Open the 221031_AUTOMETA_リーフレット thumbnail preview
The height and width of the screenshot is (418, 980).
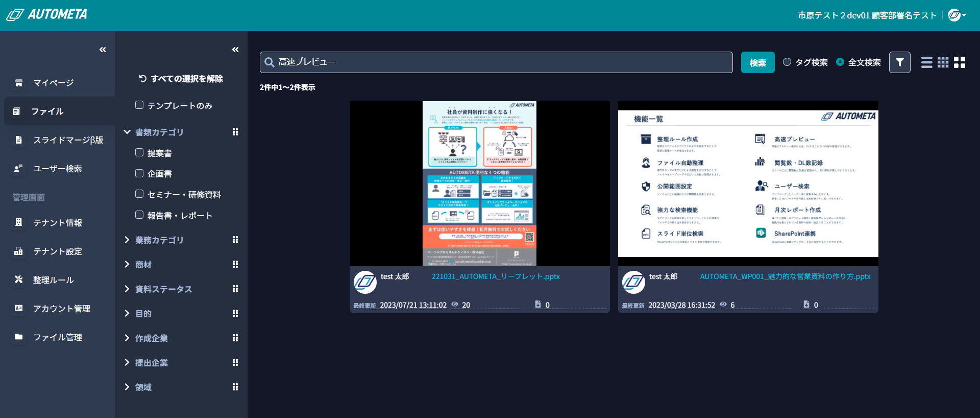(x=480, y=183)
